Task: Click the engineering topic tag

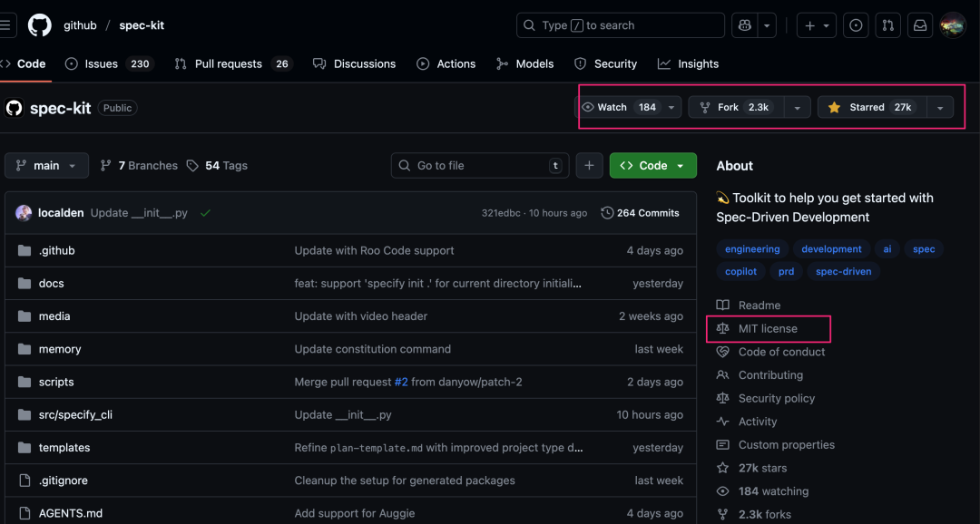Action: pyautogui.click(x=752, y=249)
